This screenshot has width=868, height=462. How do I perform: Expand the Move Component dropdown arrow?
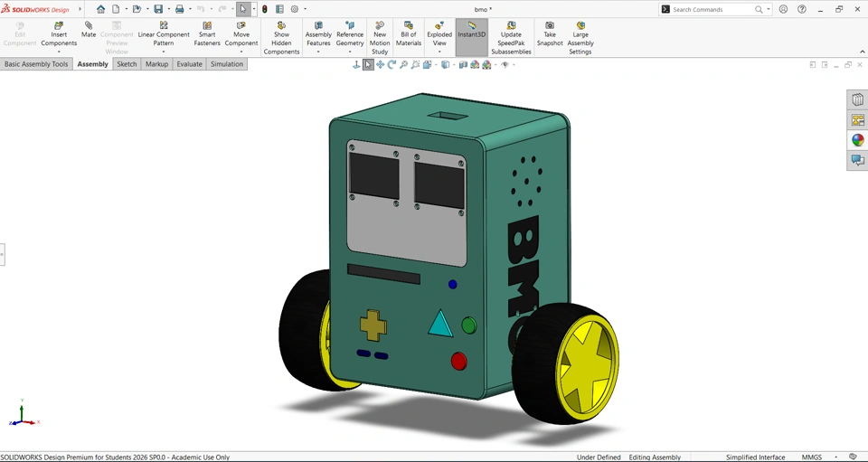(241, 52)
